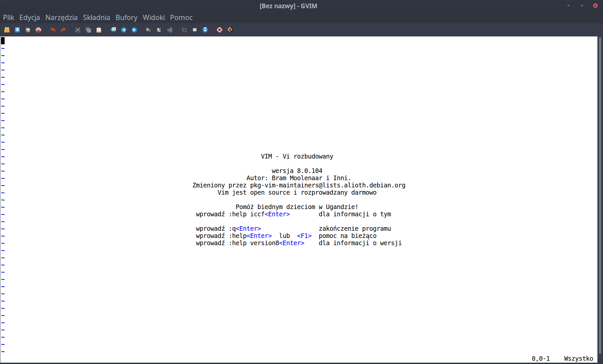This screenshot has width=603, height=364.
Task: Click the Find Next right-arrow icon
Action: pyautogui.click(x=124, y=30)
